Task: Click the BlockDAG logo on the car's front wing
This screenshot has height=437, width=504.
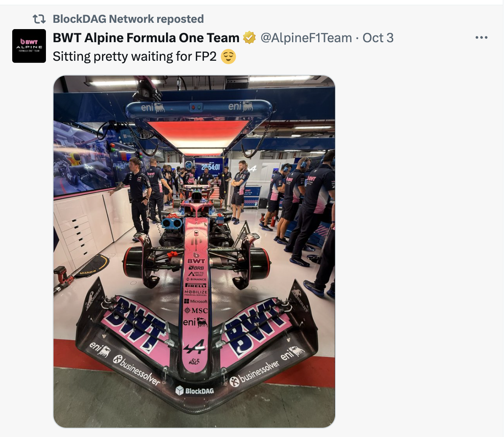Action: click(195, 391)
